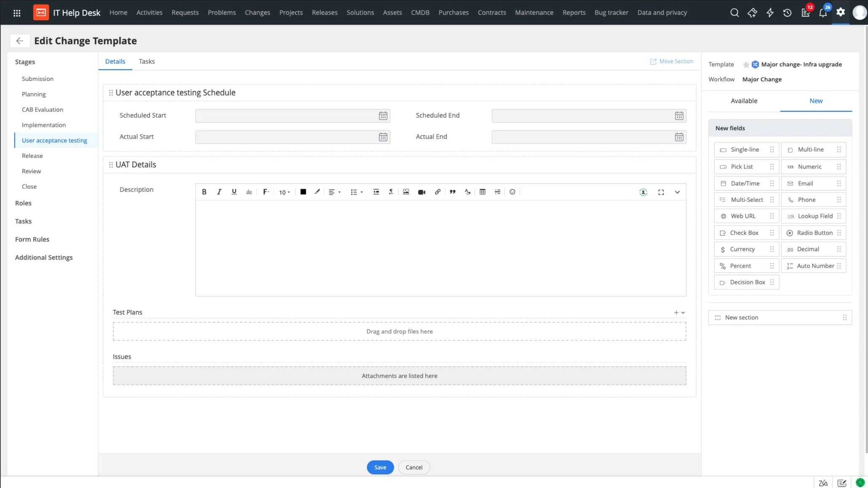The width and height of the screenshot is (868, 488).
Task: Open the font size dropdown
Action: (284, 192)
